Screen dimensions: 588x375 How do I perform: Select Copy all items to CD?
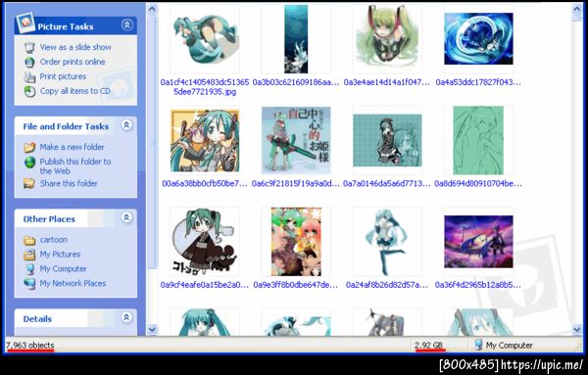[x=75, y=91]
